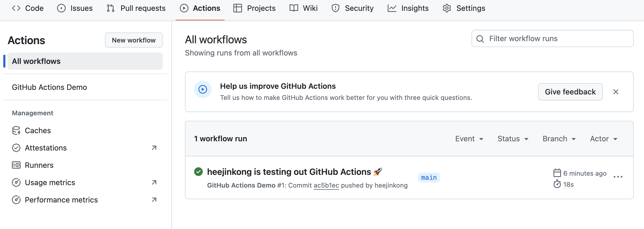The width and height of the screenshot is (644, 229).
Task: Click external-link arrow beside Performance metrics
Action: coord(154,200)
